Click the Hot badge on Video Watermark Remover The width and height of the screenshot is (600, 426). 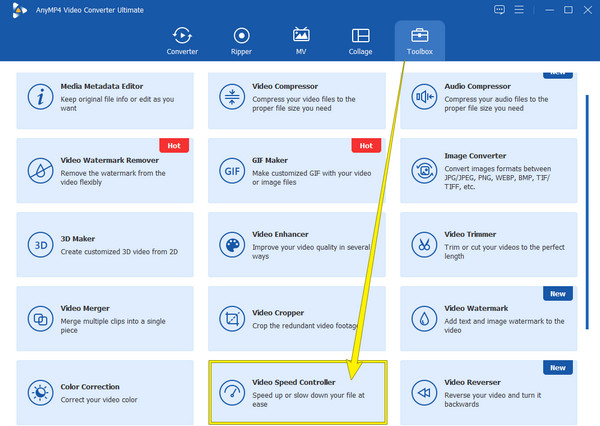174,145
